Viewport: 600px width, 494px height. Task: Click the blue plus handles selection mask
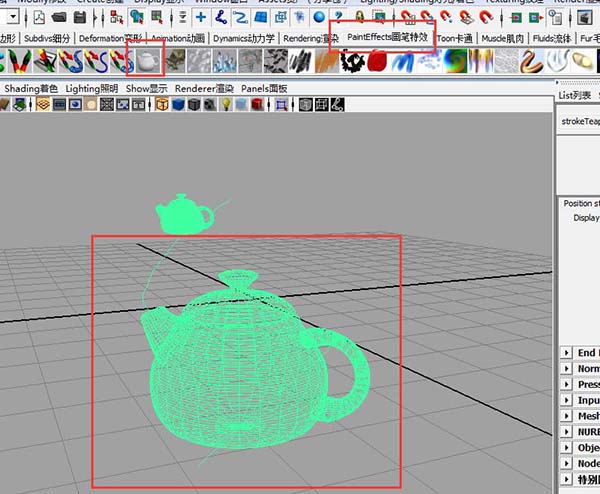(x=201, y=17)
